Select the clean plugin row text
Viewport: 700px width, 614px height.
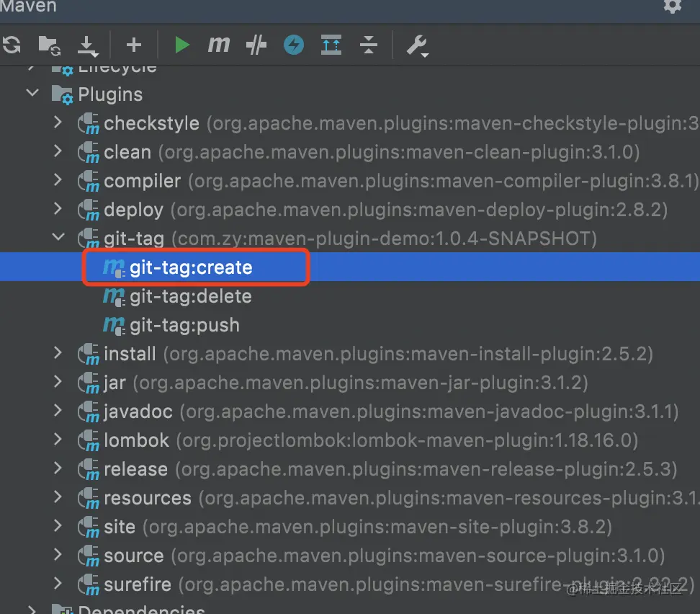(372, 152)
